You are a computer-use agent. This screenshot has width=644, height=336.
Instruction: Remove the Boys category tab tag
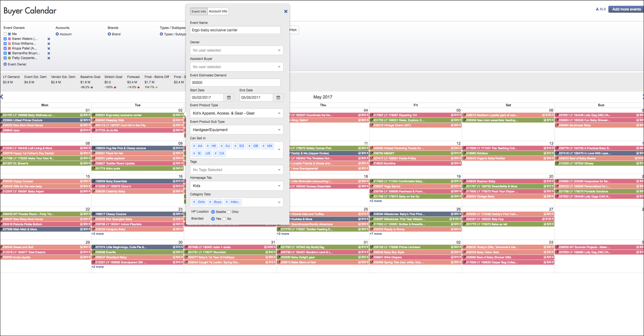pyautogui.click(x=210, y=202)
